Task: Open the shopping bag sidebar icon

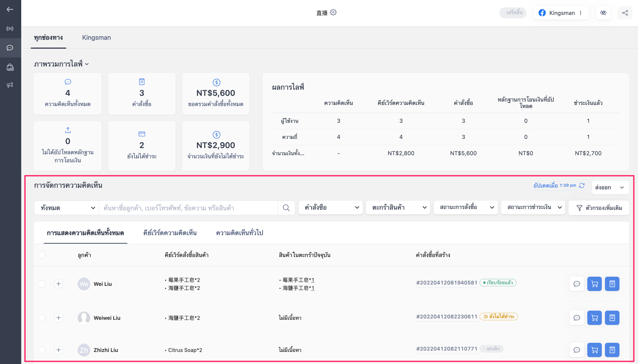Action: (x=10, y=67)
